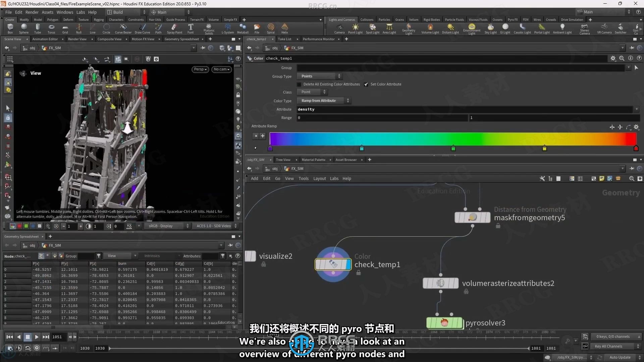
Task: Select the check_temp1 Color node
Action: (333, 264)
